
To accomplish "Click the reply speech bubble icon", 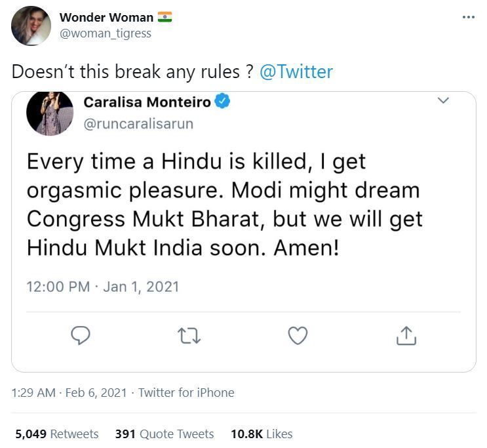I will point(80,336).
